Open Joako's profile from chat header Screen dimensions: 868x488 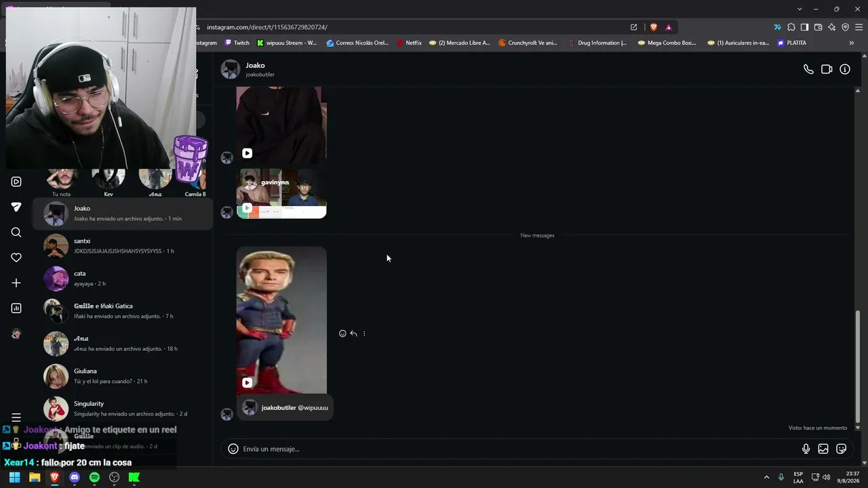coord(248,69)
